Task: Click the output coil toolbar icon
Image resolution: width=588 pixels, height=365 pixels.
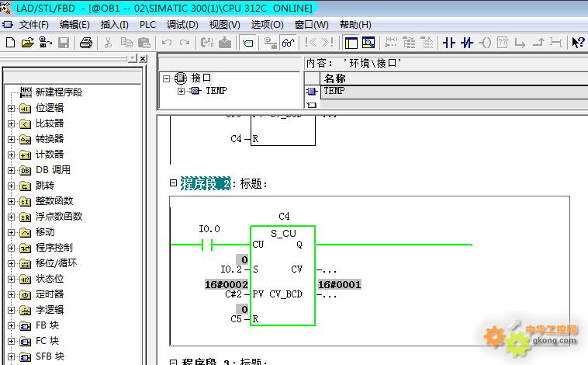Action: pos(486,43)
